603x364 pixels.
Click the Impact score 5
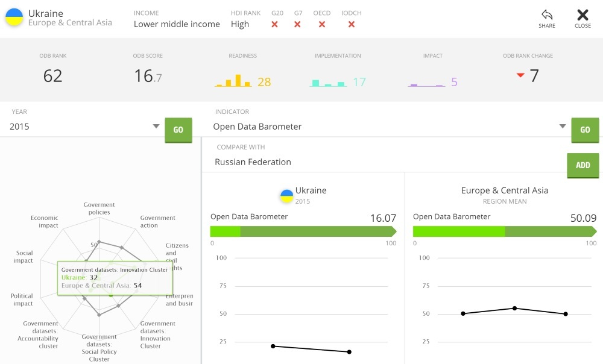tap(454, 82)
